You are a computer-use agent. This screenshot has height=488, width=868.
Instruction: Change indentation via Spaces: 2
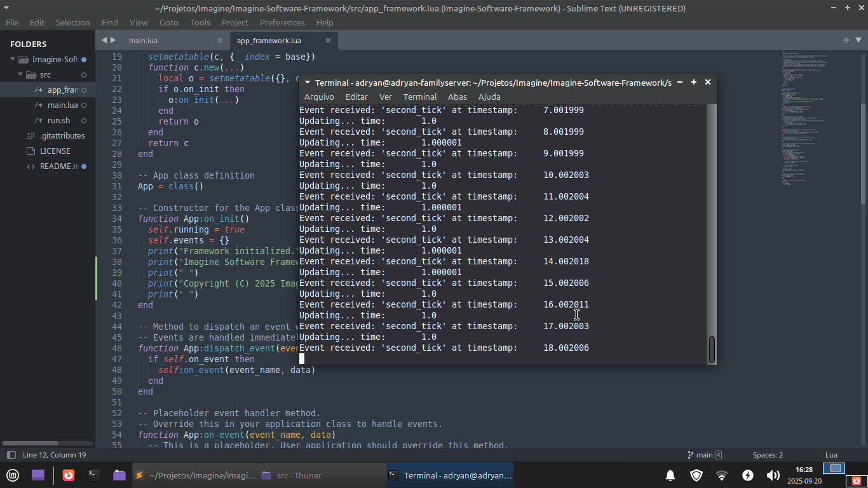(768, 455)
